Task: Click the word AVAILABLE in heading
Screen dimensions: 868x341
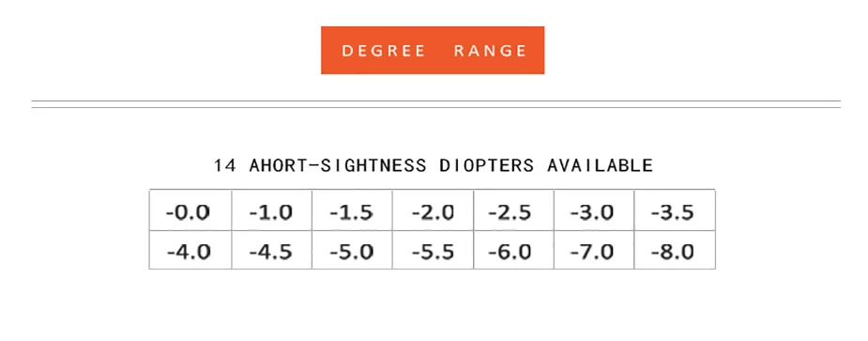Action: [x=600, y=165]
